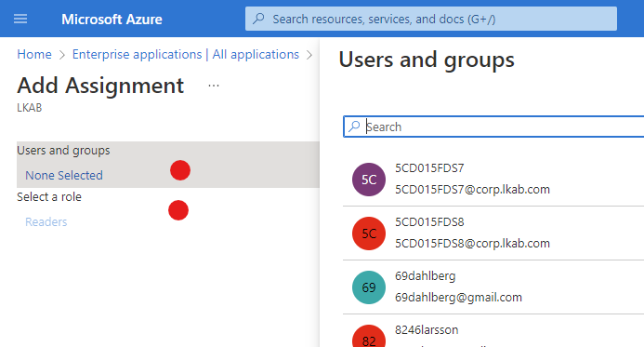The image size is (644, 347).
Task: Select the 69dahlberg teal avatar
Action: pos(369,287)
